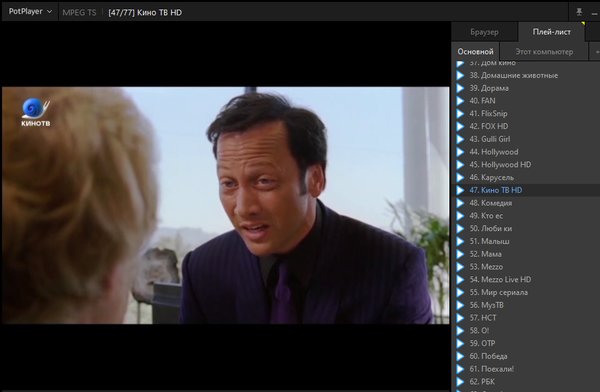Click the pin on top icon
The image size is (600, 392).
click(579, 12)
